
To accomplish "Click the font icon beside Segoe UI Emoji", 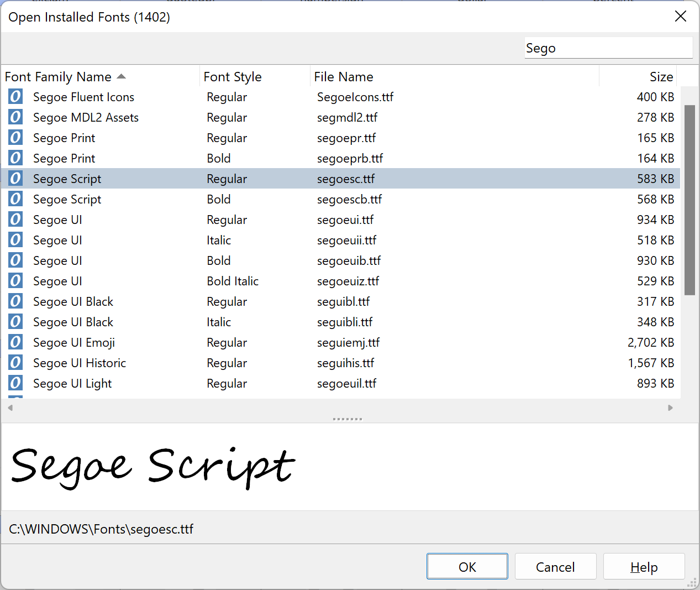I will pos(15,342).
